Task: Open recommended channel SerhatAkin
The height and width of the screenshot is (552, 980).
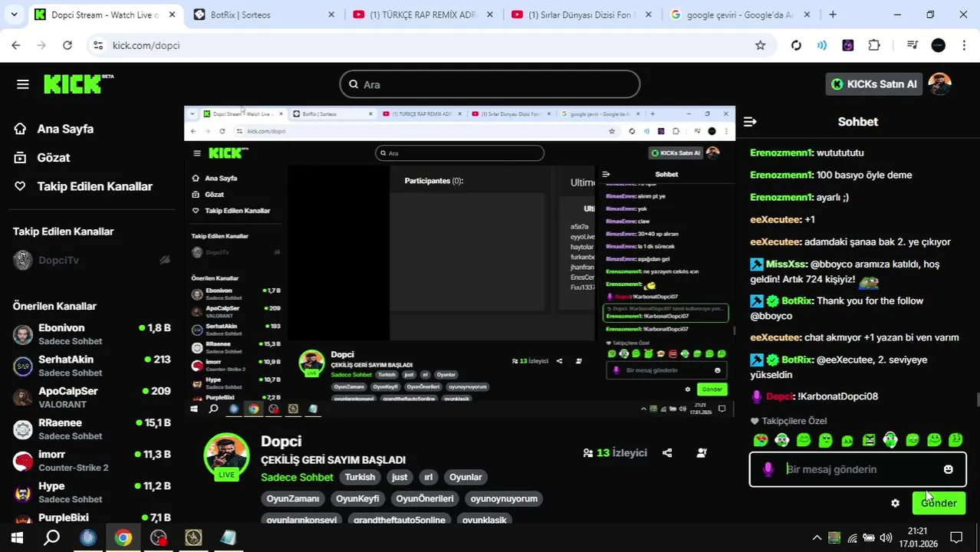Action: [92, 366]
